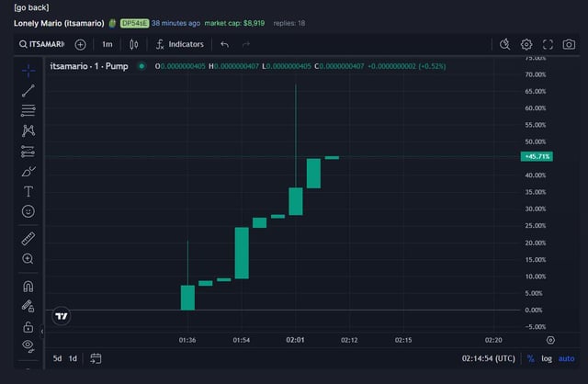The height and width of the screenshot is (384, 588).
Task: Toggle magnet mode for drawings
Action: pyautogui.click(x=28, y=287)
